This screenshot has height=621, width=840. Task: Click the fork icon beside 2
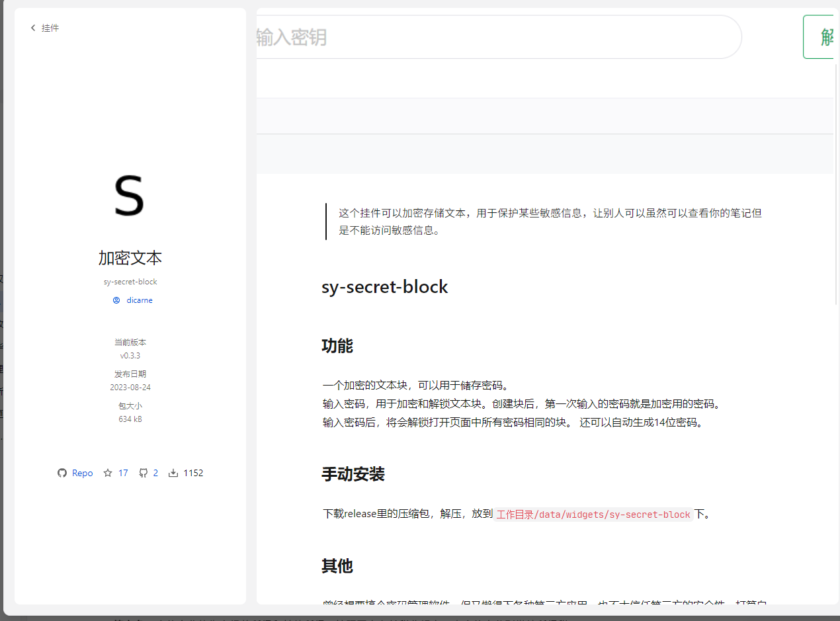click(143, 473)
